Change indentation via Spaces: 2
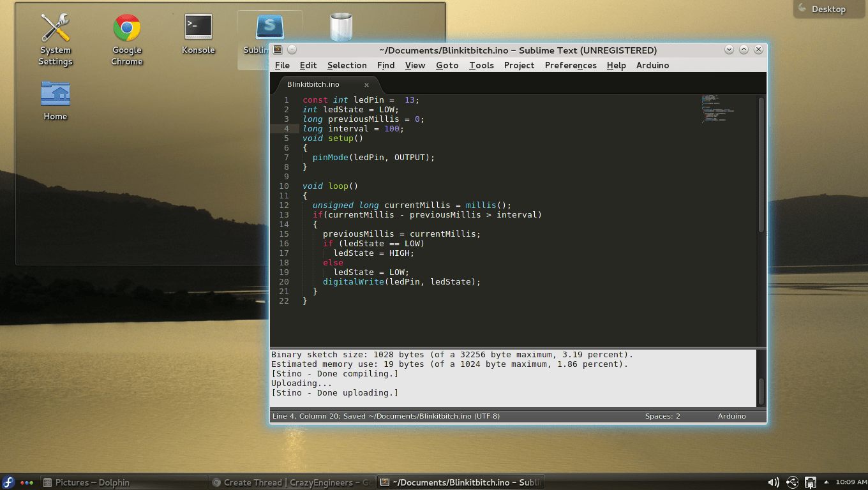Image resolution: width=868 pixels, height=490 pixels. click(662, 416)
